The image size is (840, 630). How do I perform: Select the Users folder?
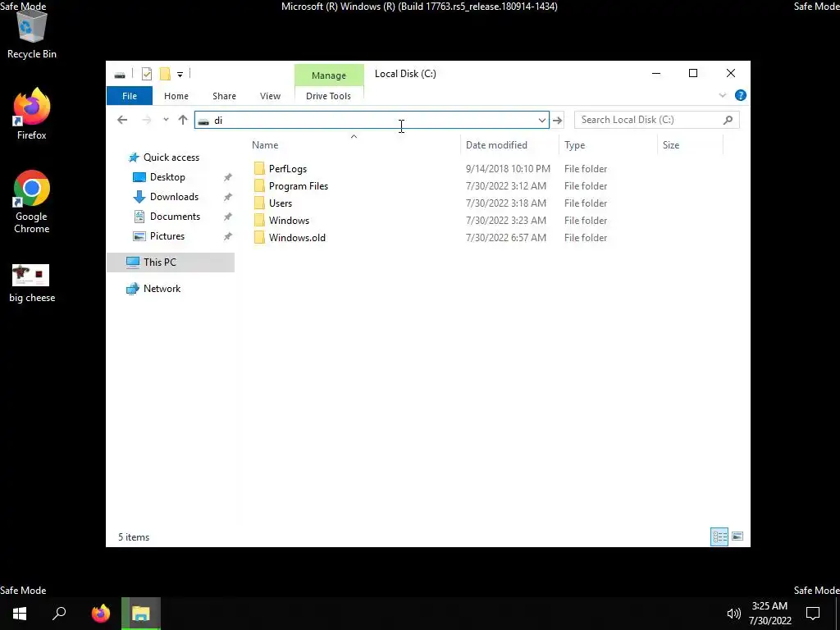[281, 203]
